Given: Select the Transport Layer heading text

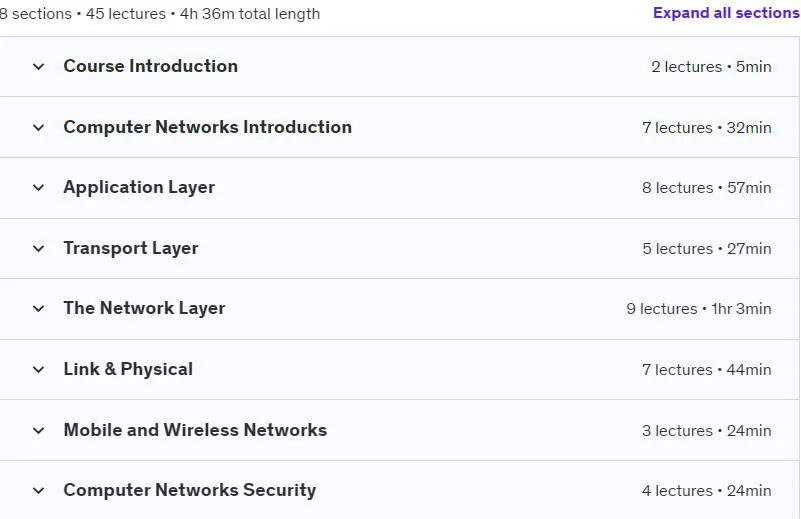Looking at the screenshot, I should click(x=131, y=248).
